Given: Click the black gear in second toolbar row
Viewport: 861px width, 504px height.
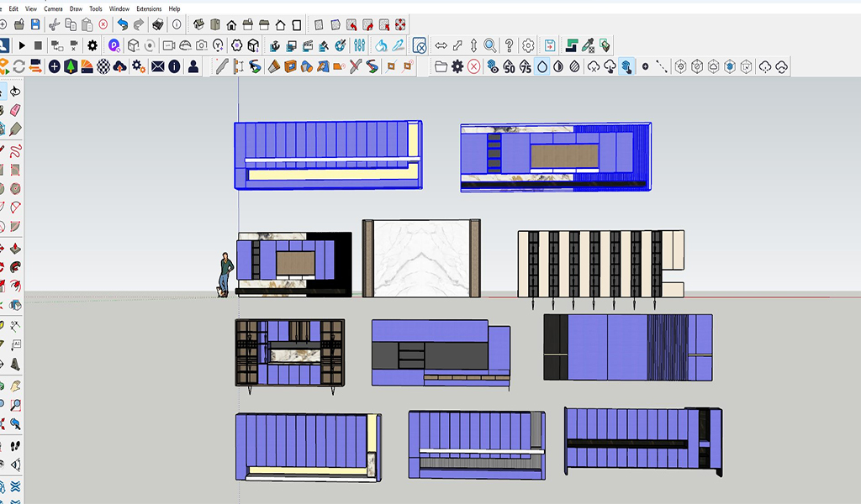Looking at the screenshot, I should click(x=92, y=45).
